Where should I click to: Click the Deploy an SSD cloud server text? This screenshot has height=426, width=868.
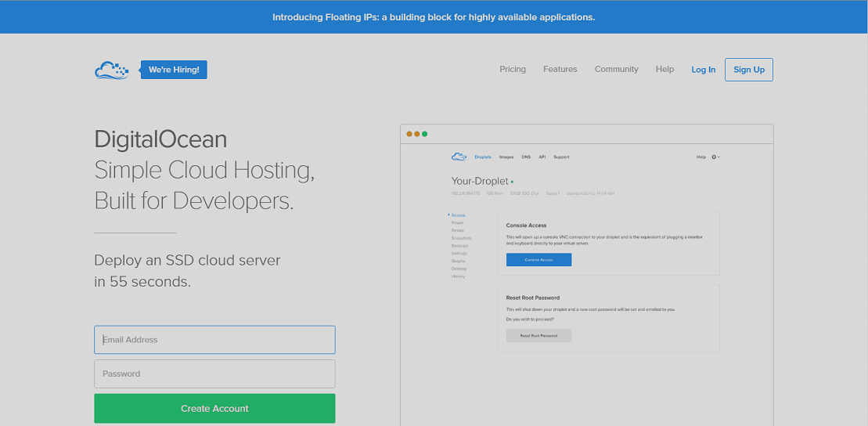pos(187,260)
